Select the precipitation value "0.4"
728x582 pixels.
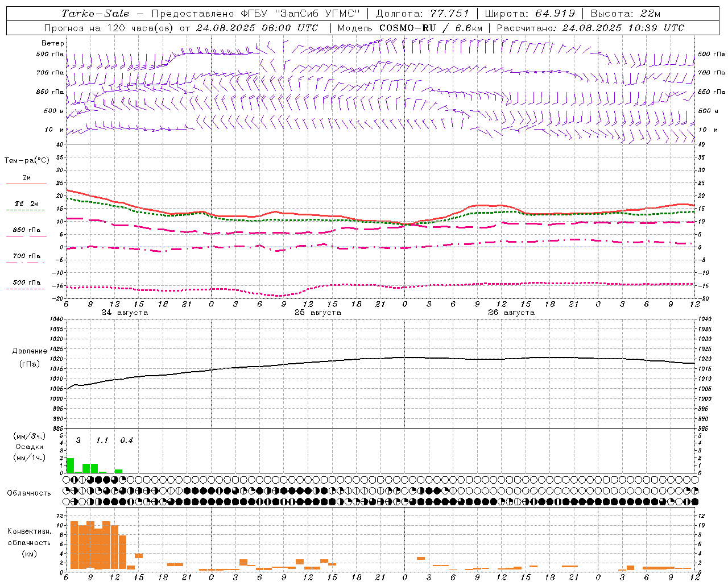tap(126, 440)
